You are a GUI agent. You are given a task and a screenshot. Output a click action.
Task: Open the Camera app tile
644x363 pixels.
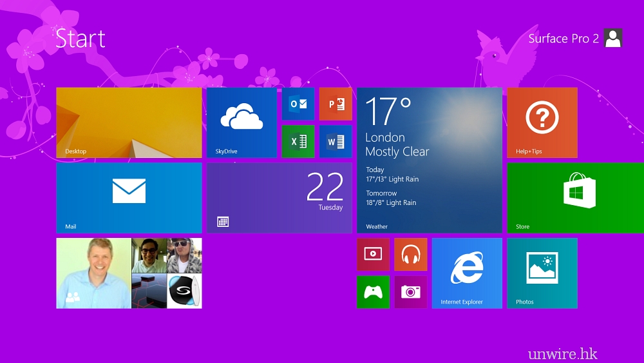tap(410, 291)
